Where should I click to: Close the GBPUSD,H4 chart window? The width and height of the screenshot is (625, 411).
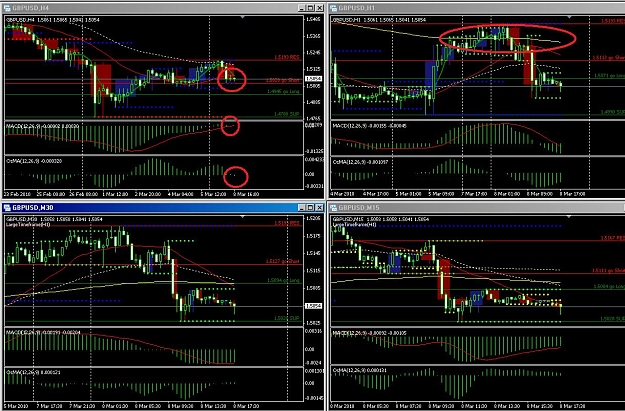tap(319, 8)
